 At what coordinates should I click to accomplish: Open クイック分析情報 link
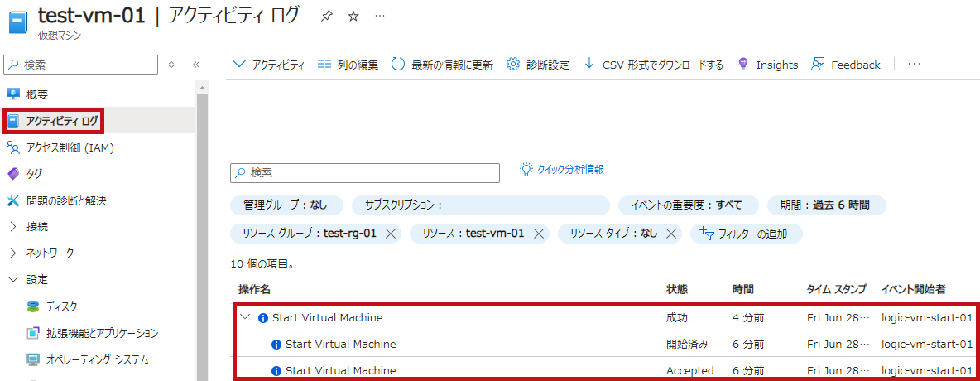click(563, 170)
